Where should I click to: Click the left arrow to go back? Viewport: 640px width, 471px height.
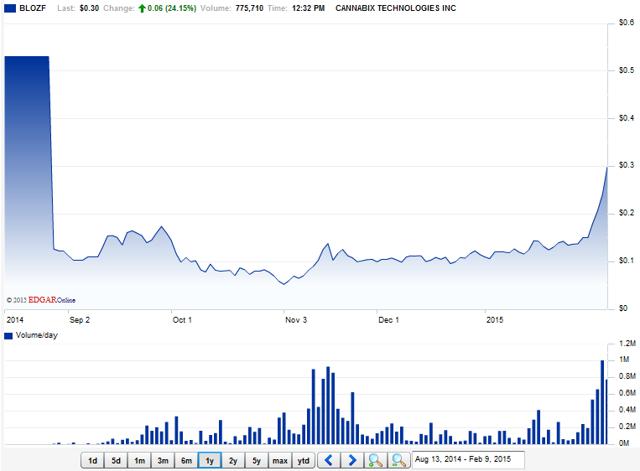(x=329, y=460)
